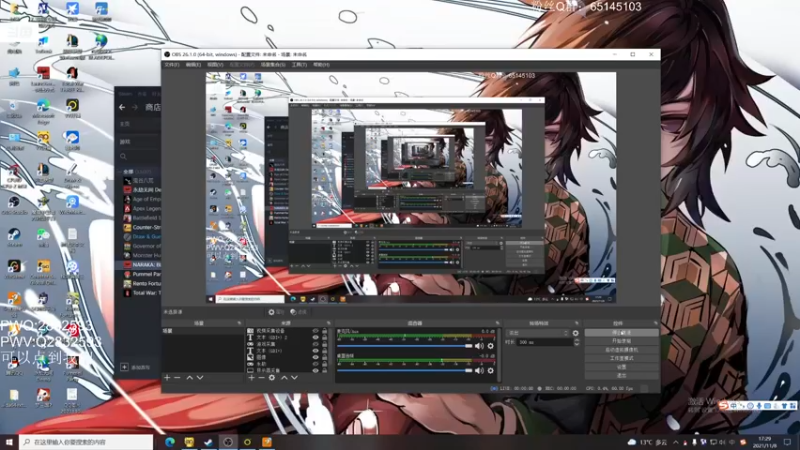Screen dimensions: 800x450
Task: Go forward with the Steam window's right arrow
Action: pos(135,107)
